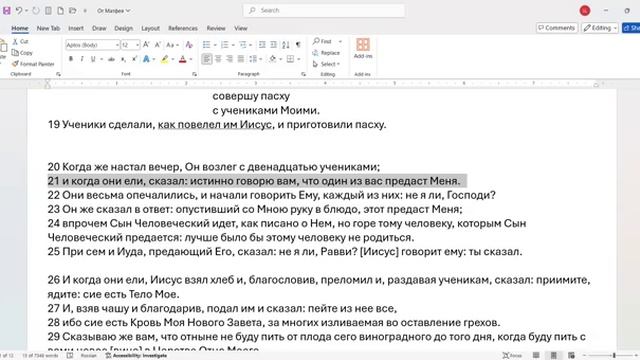Image resolution: width=640 pixels, height=360 pixels.
Task: Adjust the zoom slider in status bar
Action: coord(613,356)
